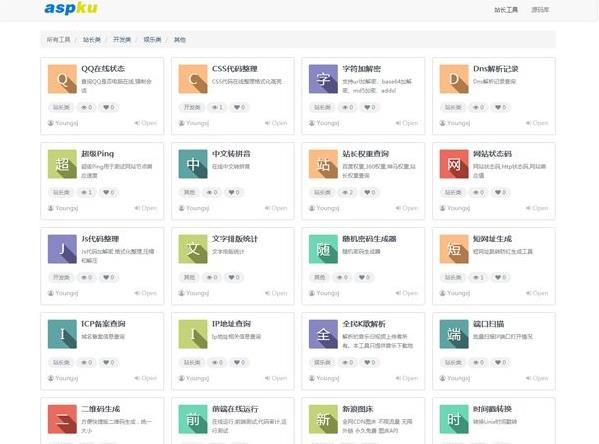599x444 pixels.
Task: Select the 所有工具 category tab
Action: pyautogui.click(x=58, y=39)
